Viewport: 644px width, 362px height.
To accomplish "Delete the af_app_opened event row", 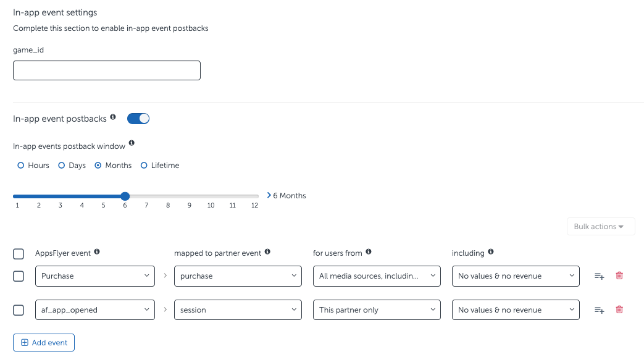I will [x=619, y=310].
